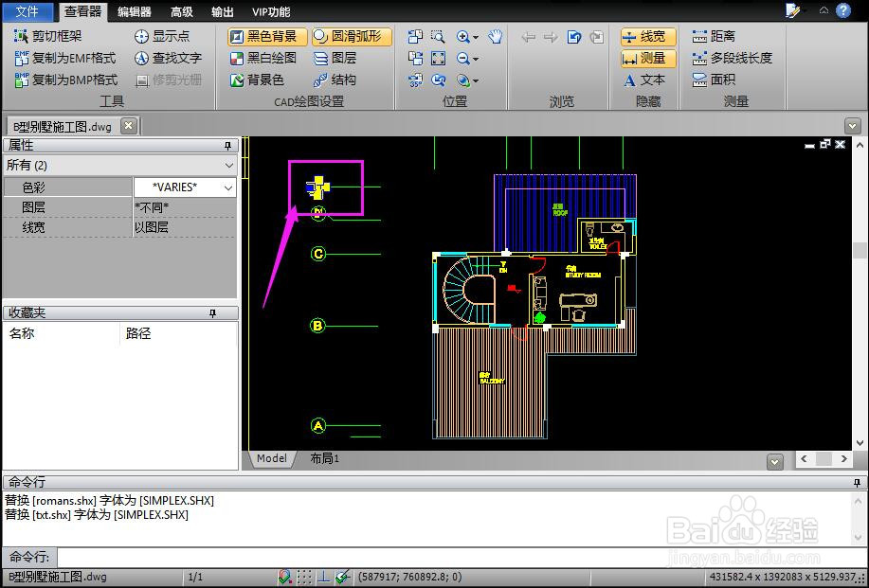Image resolution: width=869 pixels, height=588 pixels.
Task: Toggle the 圆滑弧形 setting
Action: pos(352,37)
